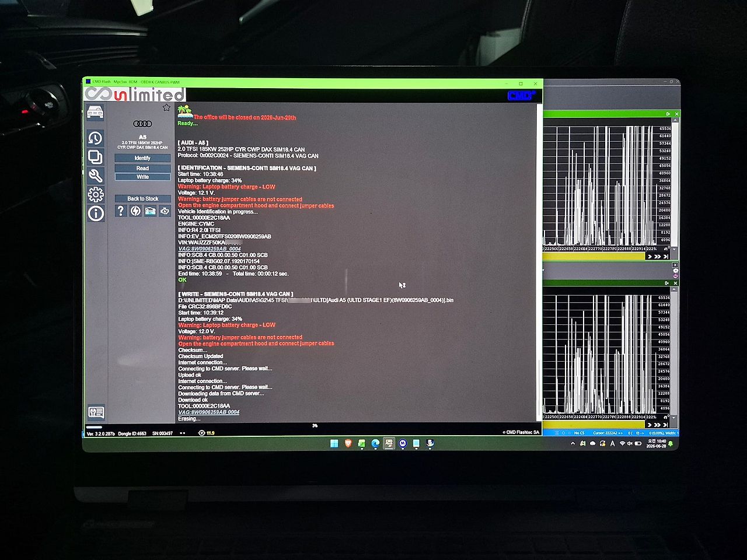Open the Microsoft Edge taskbar icon

(x=375, y=444)
